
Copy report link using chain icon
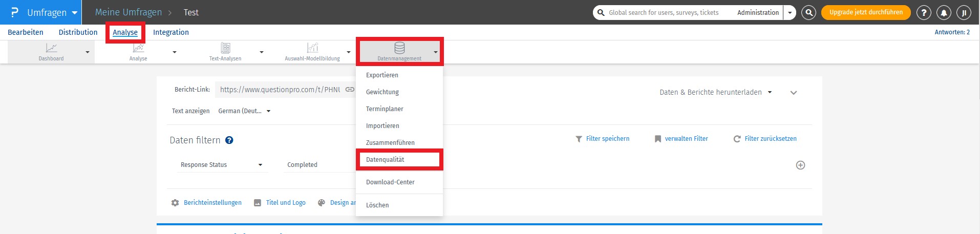tap(350, 90)
